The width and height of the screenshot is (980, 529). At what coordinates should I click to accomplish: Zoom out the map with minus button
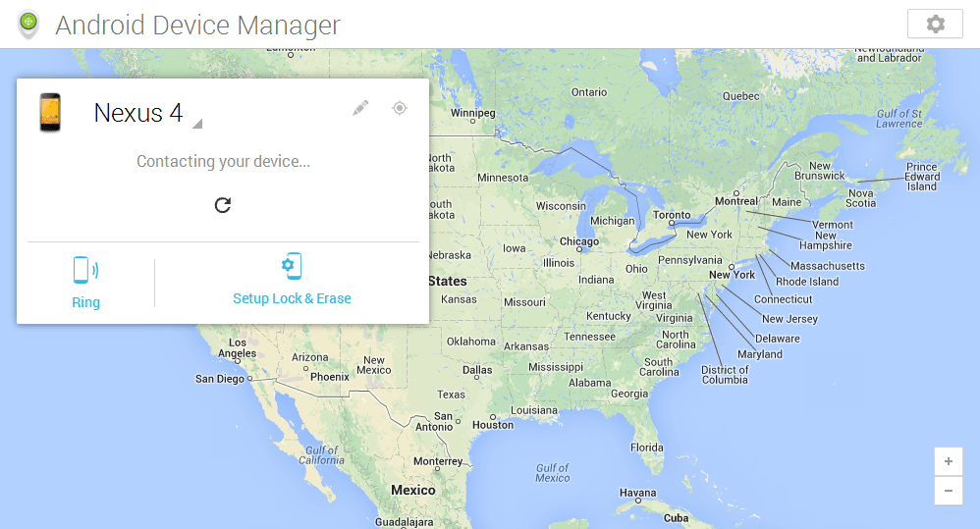tap(949, 491)
